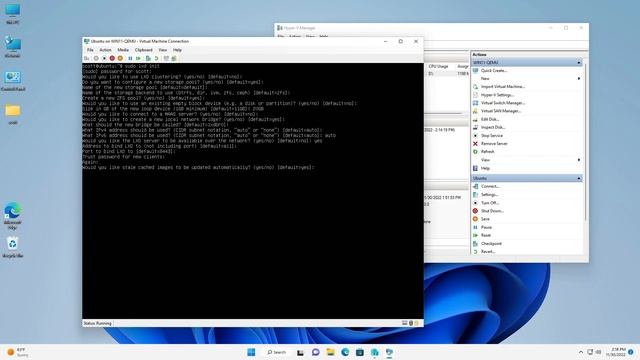Expand New submenu in Actions pane
This screenshot has width=640, height=360.
click(578, 78)
